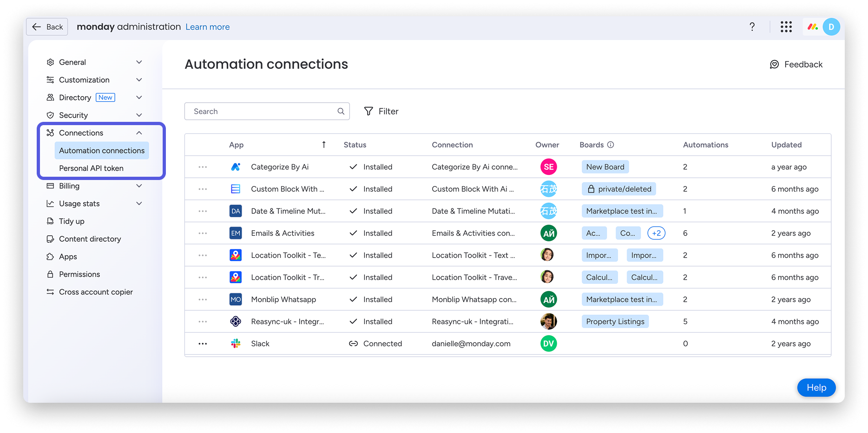Open the Feedback button

(796, 65)
